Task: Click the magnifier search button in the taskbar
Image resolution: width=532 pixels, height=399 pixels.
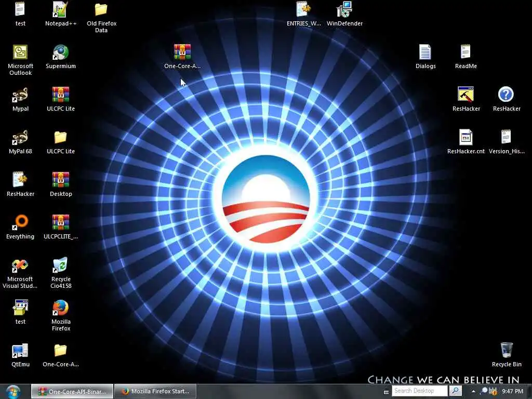Action: [x=455, y=391]
